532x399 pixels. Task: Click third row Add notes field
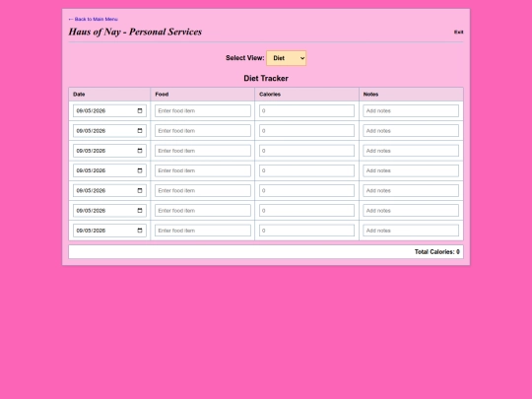tap(411, 151)
